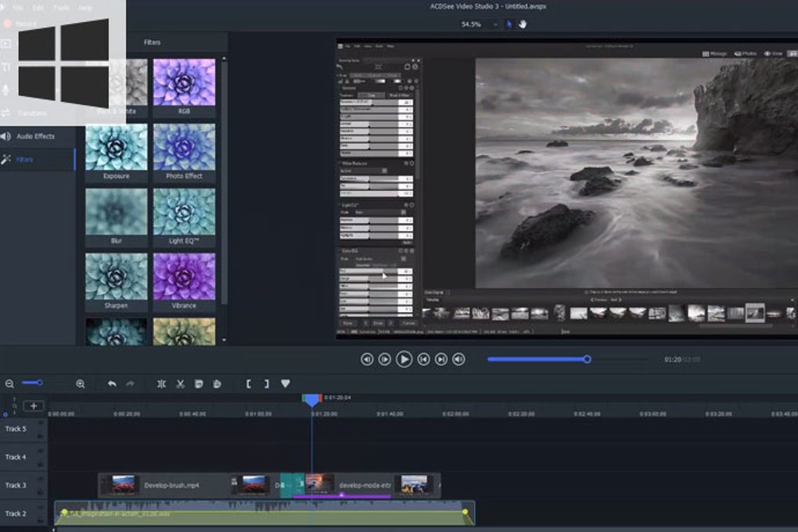Click the Split clip icon in timeline toolbar

tap(161, 383)
